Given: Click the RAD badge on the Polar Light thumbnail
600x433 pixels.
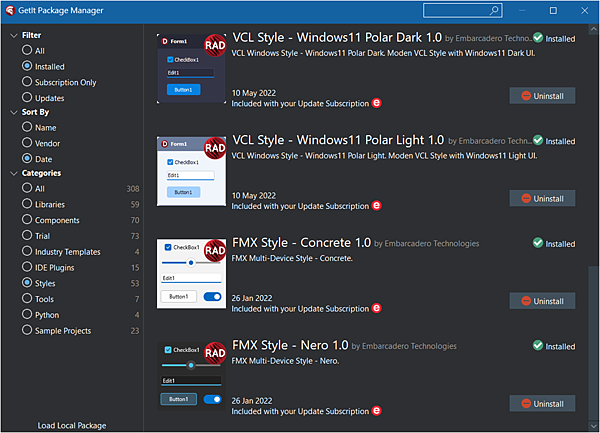Looking at the screenshot, I should (x=215, y=148).
